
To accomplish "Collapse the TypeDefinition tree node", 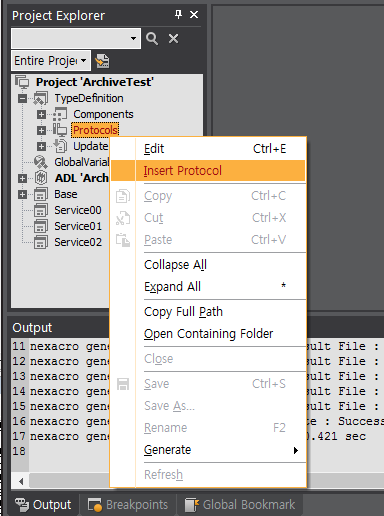I will pyautogui.click(x=22, y=98).
